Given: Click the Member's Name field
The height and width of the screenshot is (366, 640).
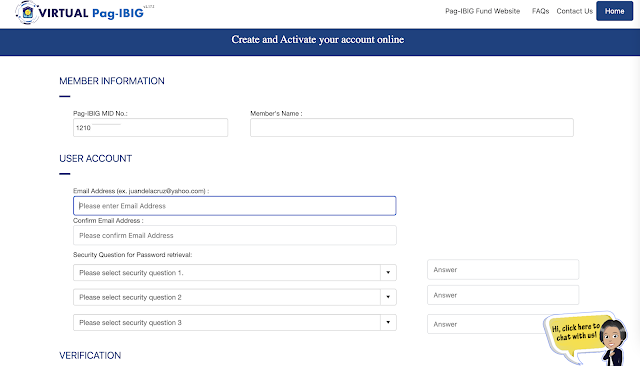Looking at the screenshot, I should point(411,128).
